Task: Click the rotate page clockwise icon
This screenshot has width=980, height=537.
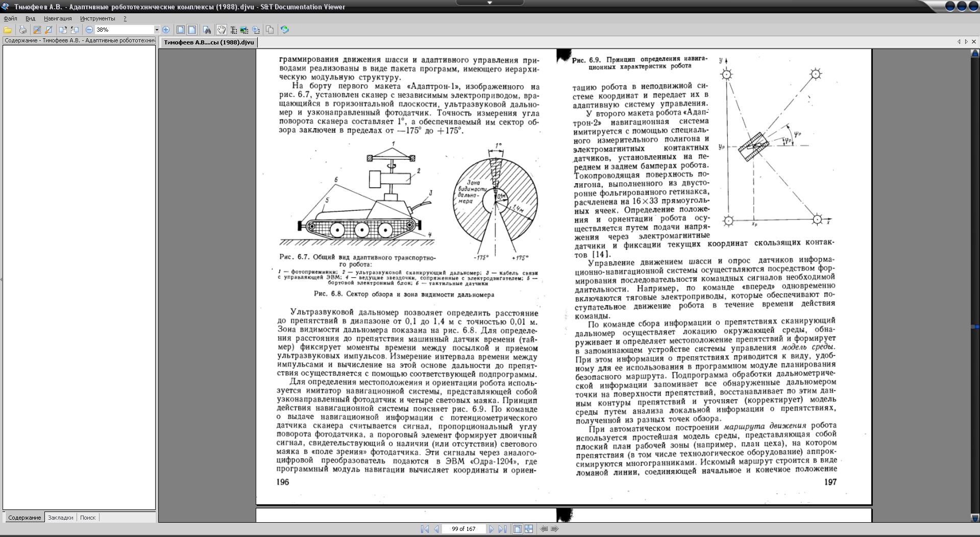Action: (x=63, y=30)
